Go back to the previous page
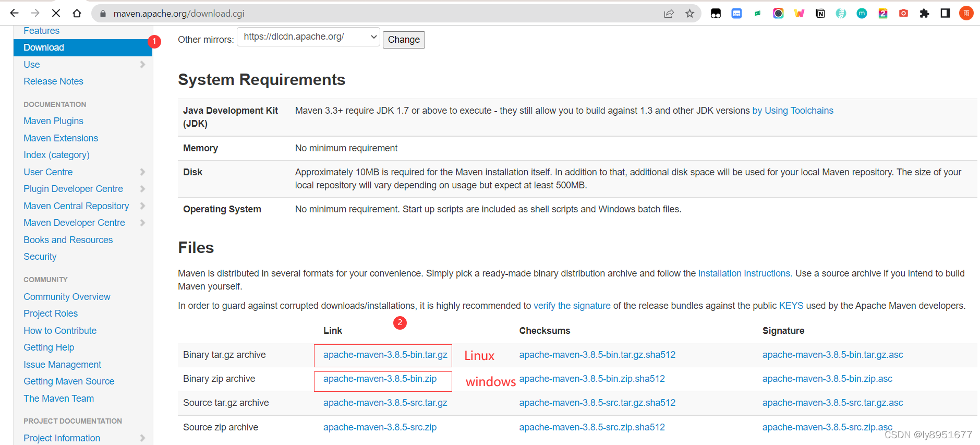Image resolution: width=980 pixels, height=445 pixels. pos(14,13)
